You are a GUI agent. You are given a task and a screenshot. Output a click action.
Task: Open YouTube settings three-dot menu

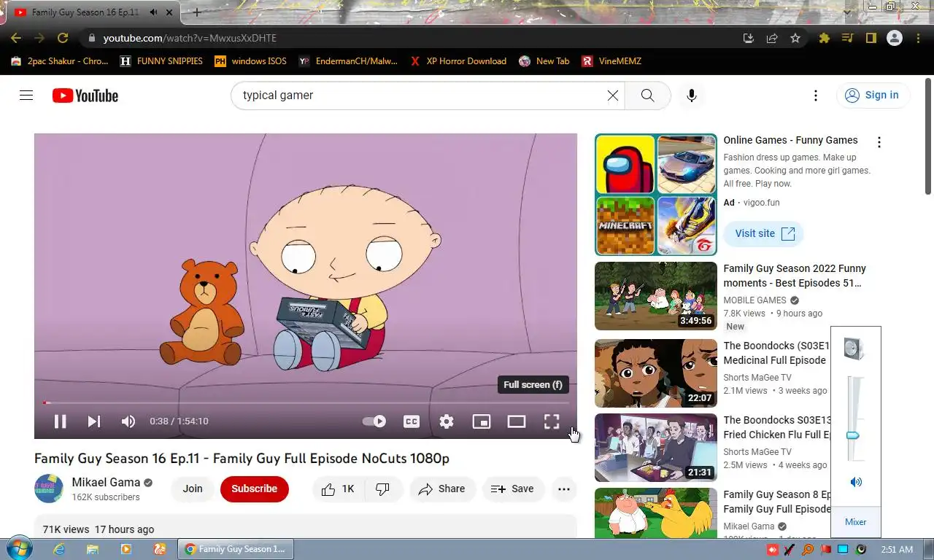[x=816, y=96]
